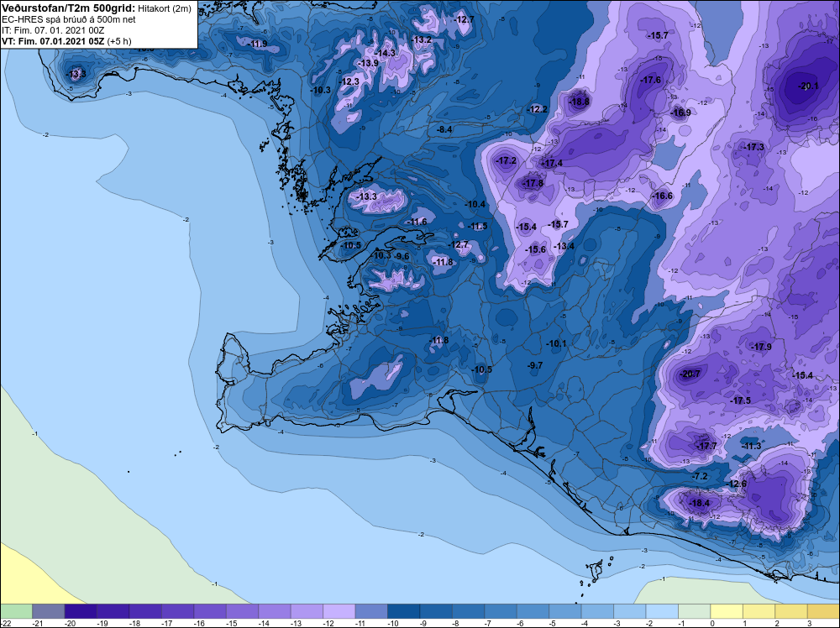The height and width of the screenshot is (628, 840).
Task: Click the -8.4 temperature label
Action: [x=444, y=129]
